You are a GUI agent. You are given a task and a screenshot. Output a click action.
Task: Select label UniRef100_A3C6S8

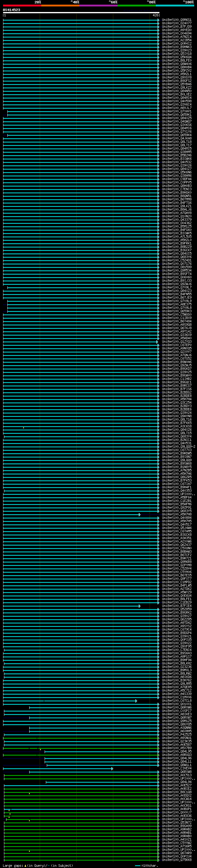click(x=176, y=426)
